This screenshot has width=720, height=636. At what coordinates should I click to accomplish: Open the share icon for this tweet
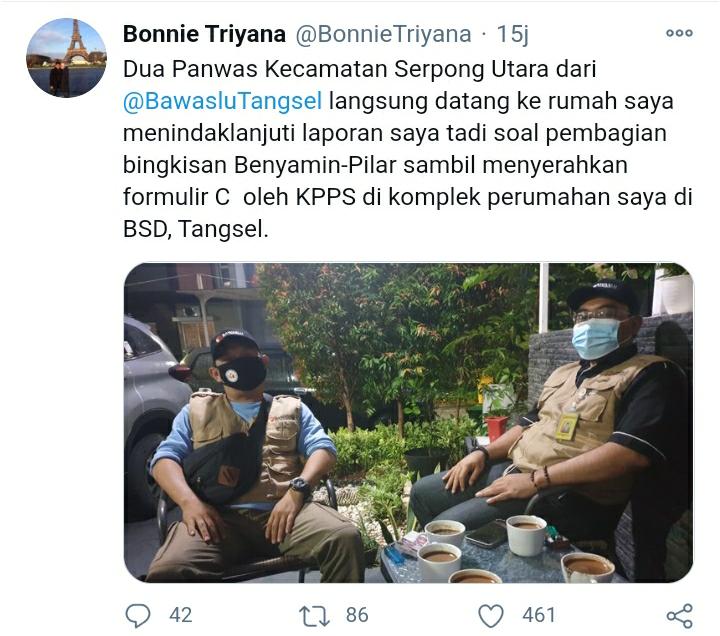click(680, 616)
